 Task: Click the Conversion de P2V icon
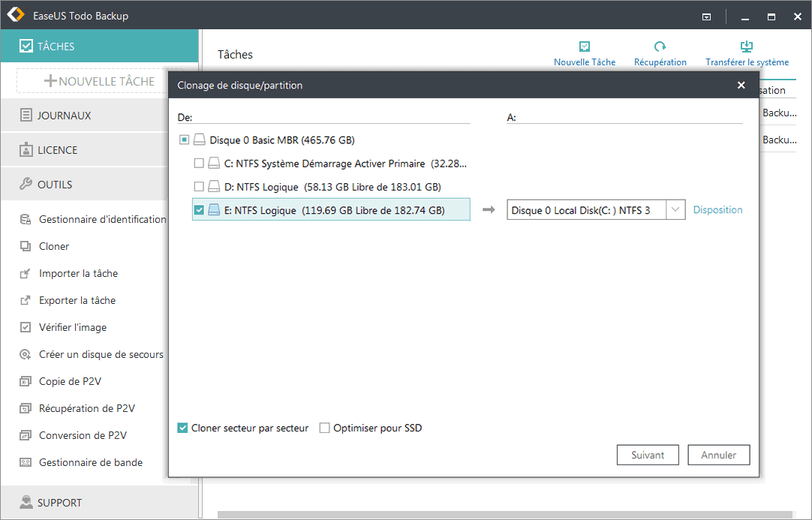26,435
